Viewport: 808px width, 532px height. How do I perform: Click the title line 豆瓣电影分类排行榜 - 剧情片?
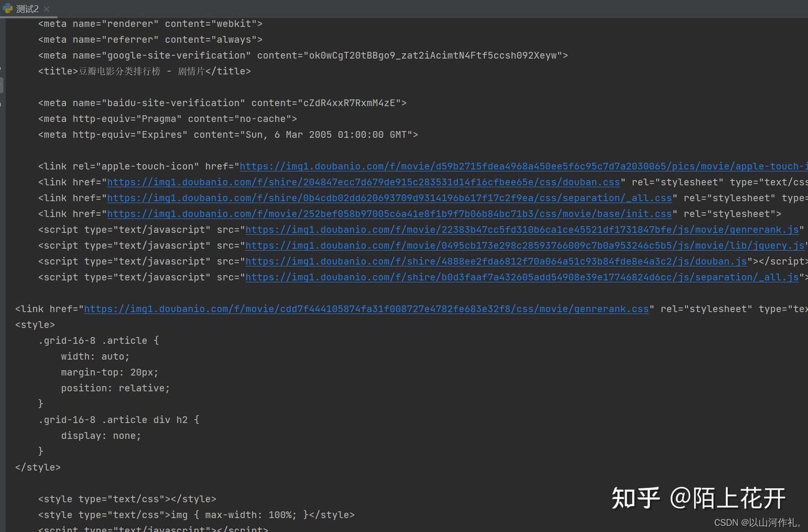coord(144,71)
